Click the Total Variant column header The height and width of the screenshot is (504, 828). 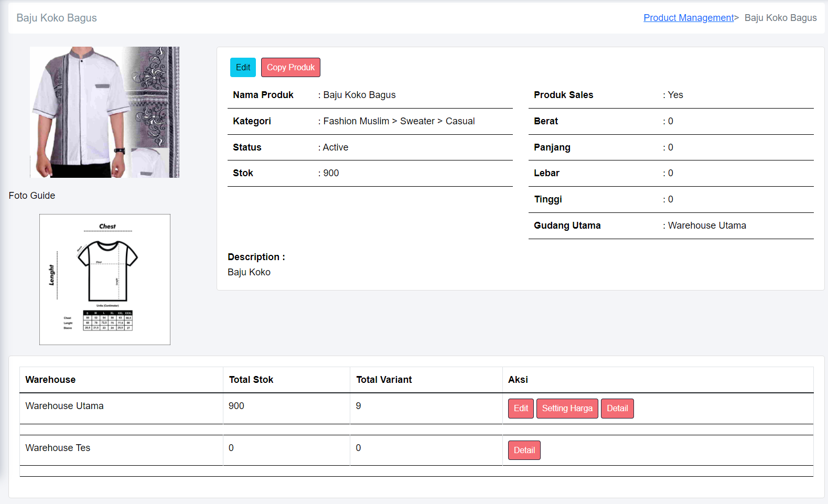[384, 380]
